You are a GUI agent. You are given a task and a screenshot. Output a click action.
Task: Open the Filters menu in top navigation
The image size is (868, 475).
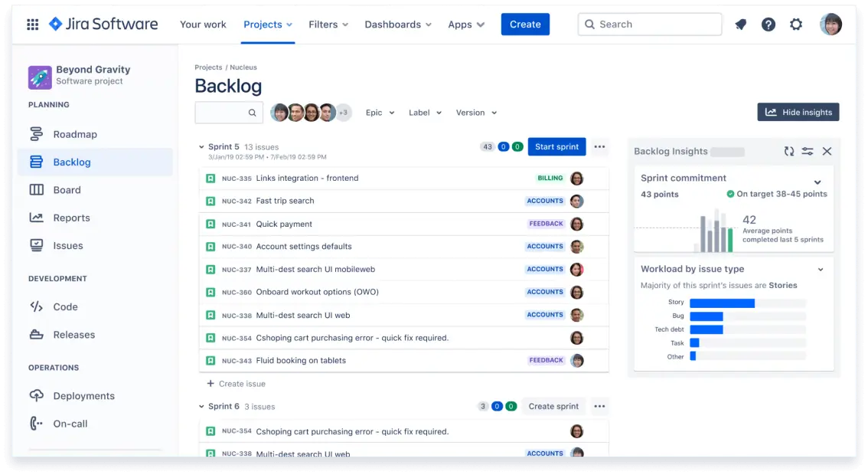coord(328,25)
